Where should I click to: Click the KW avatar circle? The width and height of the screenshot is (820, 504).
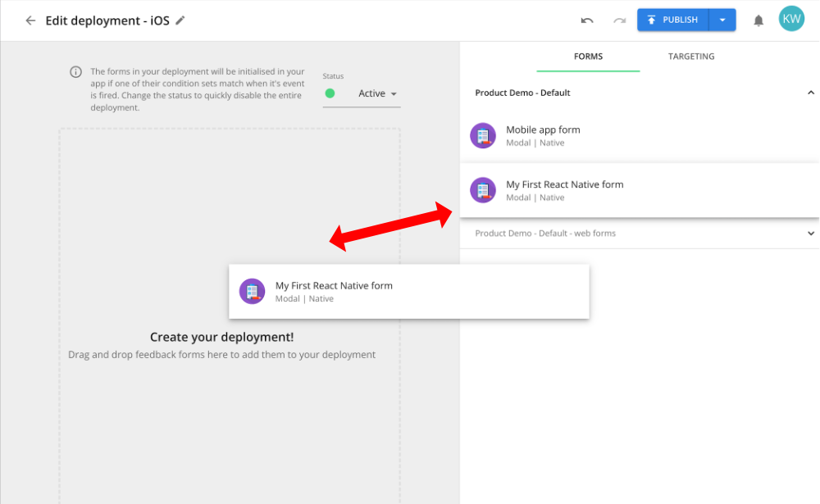click(791, 17)
